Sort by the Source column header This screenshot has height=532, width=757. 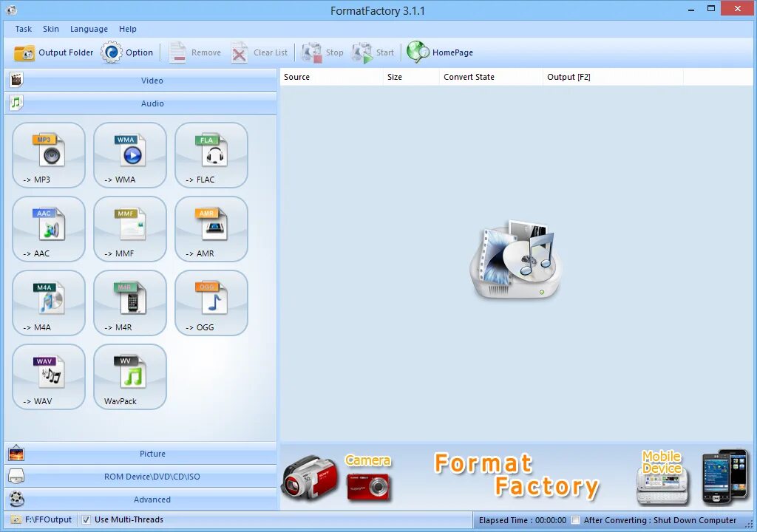pos(331,77)
